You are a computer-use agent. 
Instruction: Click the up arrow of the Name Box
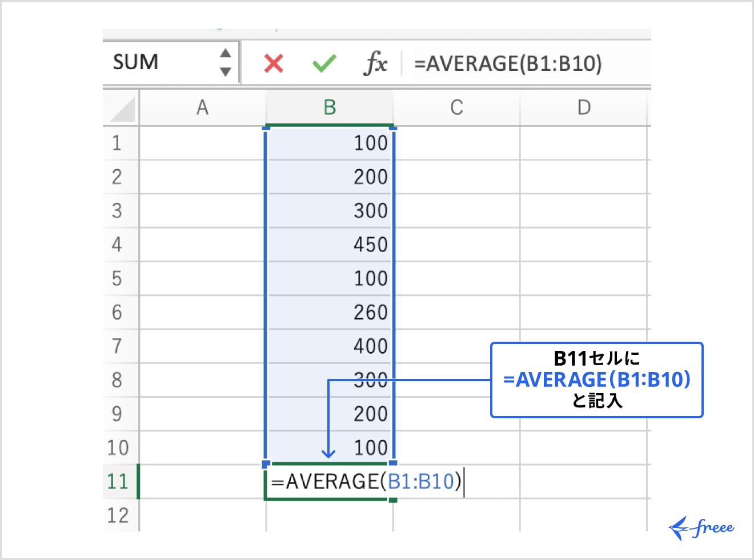(225, 54)
